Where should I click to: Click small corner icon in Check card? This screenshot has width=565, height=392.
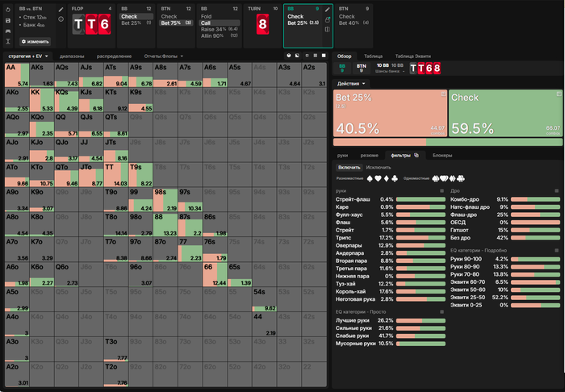click(559, 94)
